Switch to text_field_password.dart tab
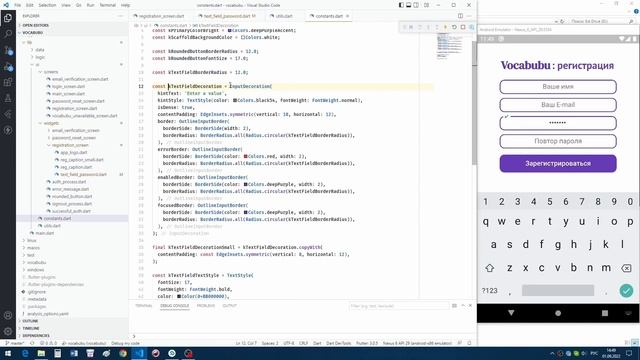 (227, 16)
